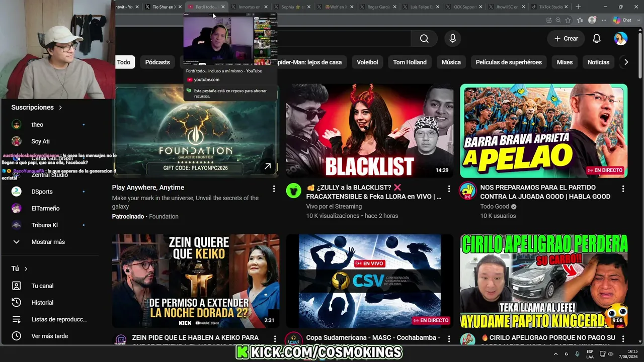Select the Mixes filter chip
Image resolution: width=644 pixels, height=362 pixels.
click(x=565, y=62)
